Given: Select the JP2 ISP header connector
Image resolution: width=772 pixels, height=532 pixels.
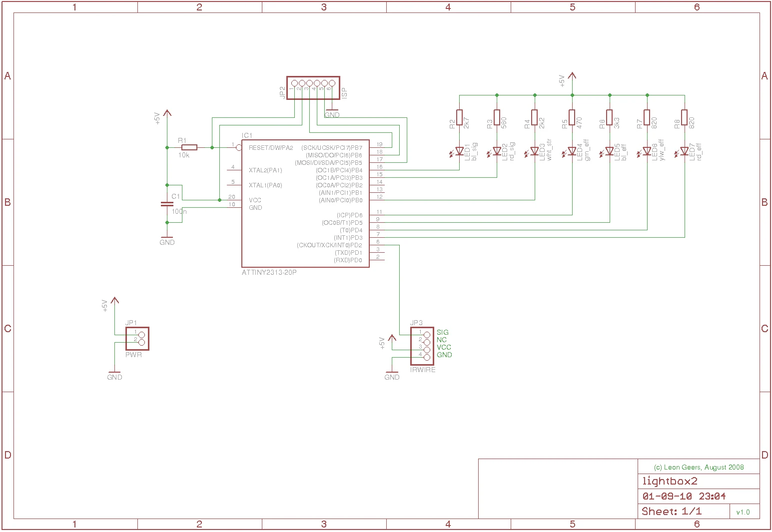Looking at the screenshot, I should click(313, 88).
